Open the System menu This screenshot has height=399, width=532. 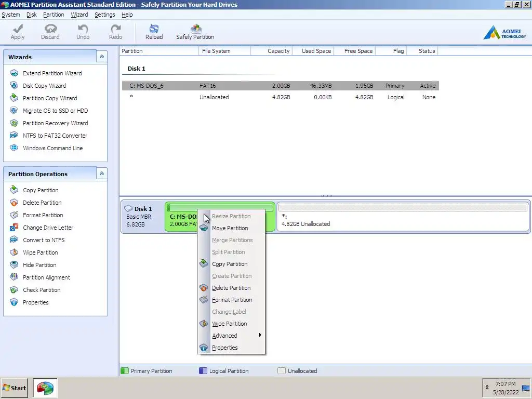[x=11, y=15]
